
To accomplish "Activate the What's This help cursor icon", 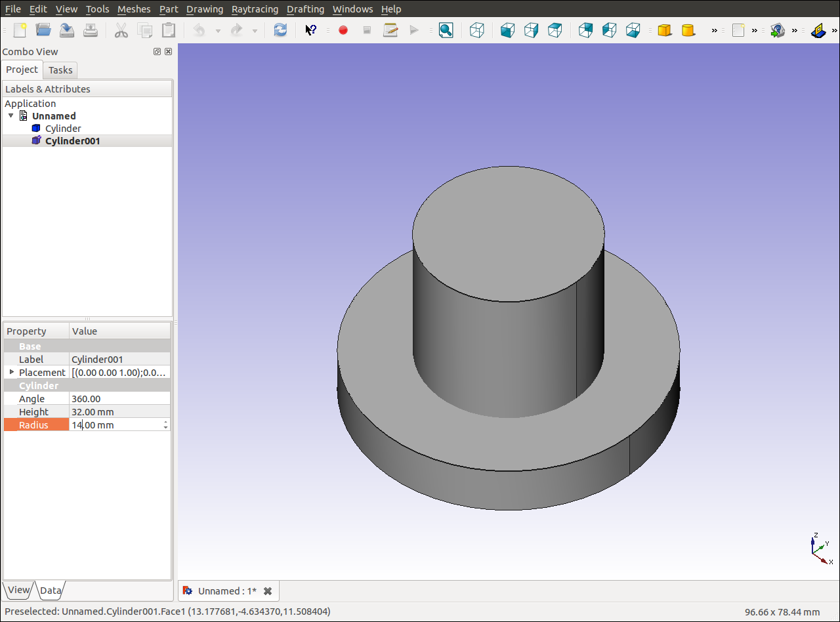I will coord(311,30).
